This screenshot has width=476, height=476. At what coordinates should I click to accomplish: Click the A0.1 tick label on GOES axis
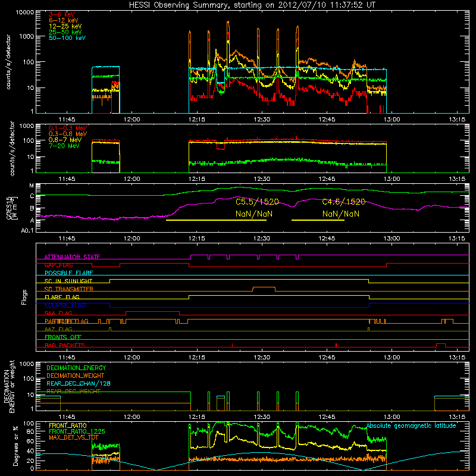[x=27, y=230]
